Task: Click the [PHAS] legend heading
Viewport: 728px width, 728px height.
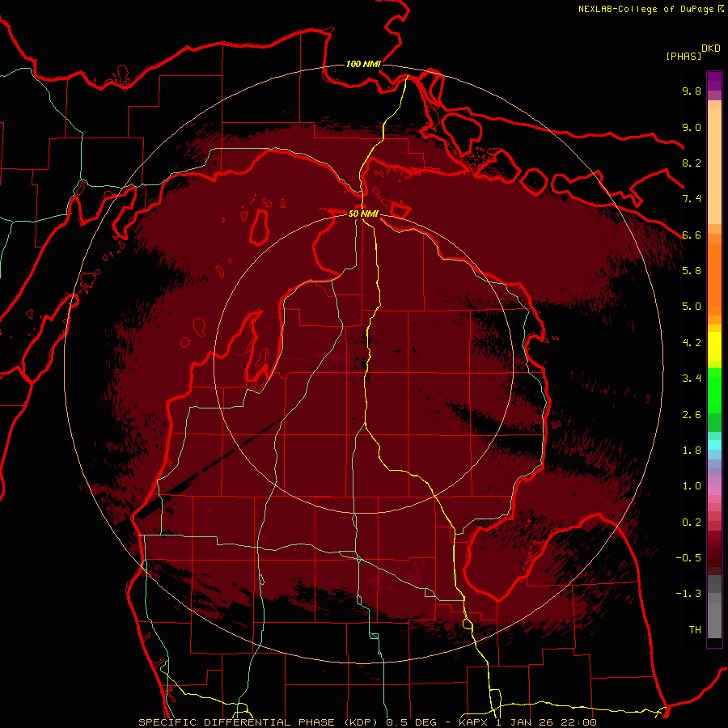Action: (x=684, y=57)
